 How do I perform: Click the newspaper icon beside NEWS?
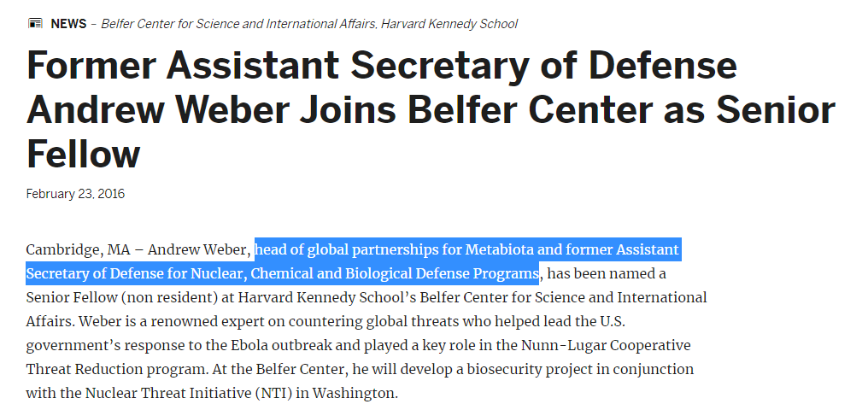click(35, 24)
